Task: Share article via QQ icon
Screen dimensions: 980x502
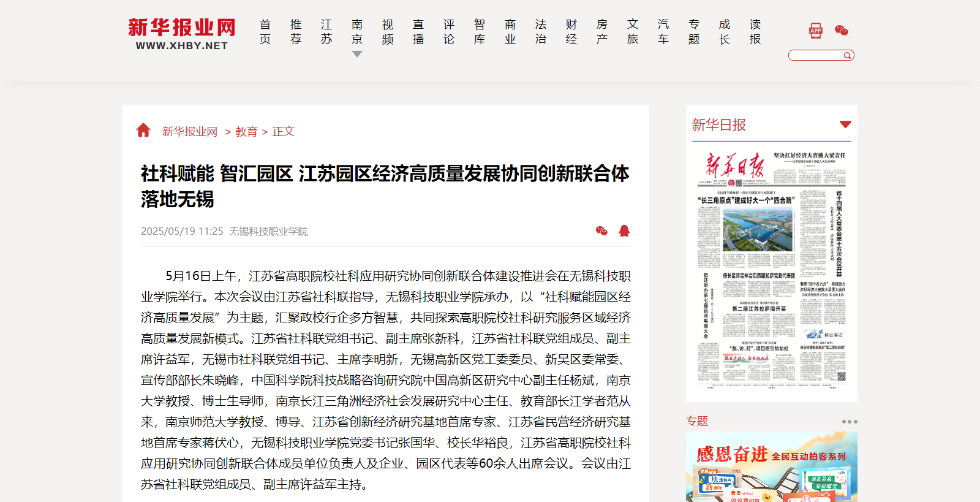Action: [624, 231]
